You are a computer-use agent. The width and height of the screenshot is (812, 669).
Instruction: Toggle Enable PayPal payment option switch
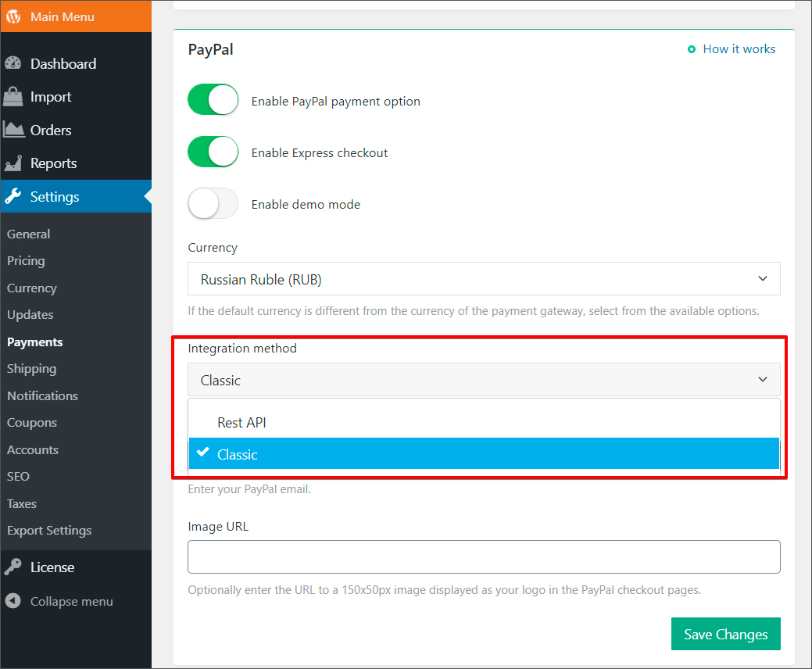coord(213,99)
